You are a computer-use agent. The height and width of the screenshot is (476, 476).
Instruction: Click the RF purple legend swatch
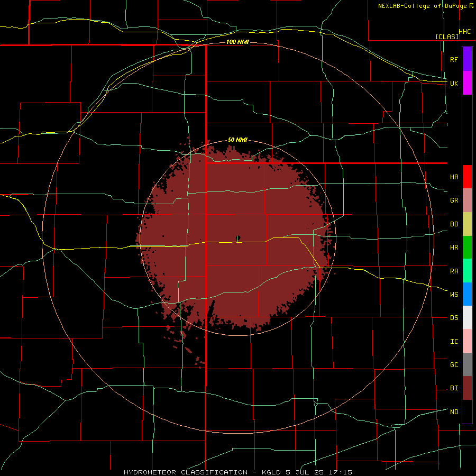tap(467, 59)
